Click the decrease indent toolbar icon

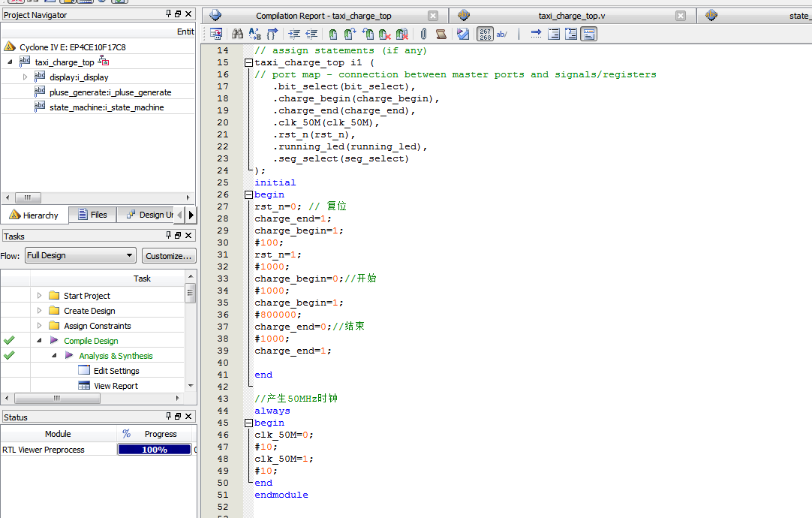(311, 34)
